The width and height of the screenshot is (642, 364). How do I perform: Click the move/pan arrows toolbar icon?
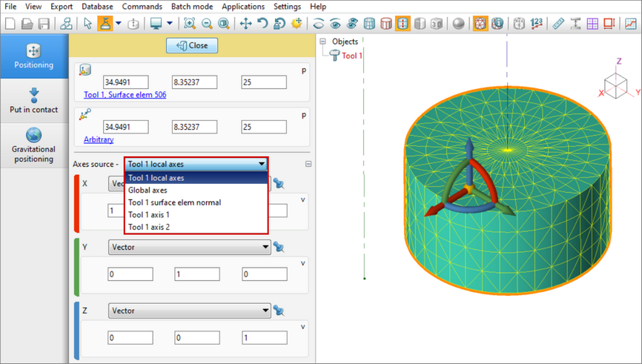pyautogui.click(x=245, y=24)
